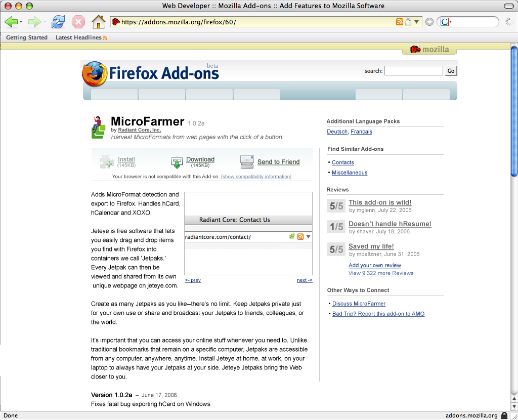Open the Deutsch language pack link
This screenshot has height=420, width=518.
coord(337,132)
